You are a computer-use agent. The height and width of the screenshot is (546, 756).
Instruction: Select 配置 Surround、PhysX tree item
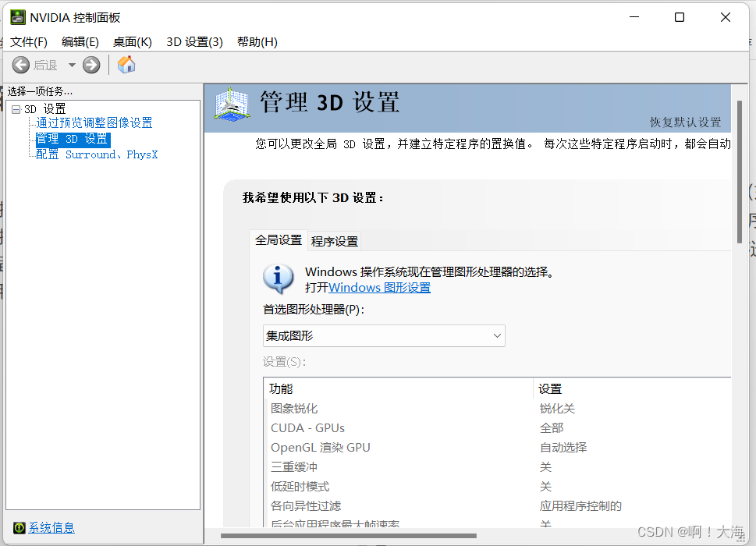[x=97, y=154]
